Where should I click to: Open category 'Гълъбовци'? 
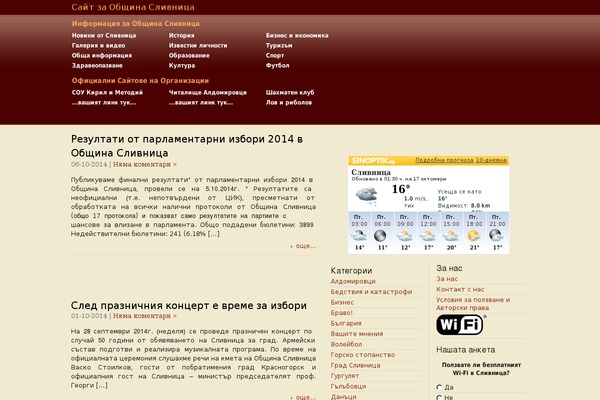tap(348, 387)
